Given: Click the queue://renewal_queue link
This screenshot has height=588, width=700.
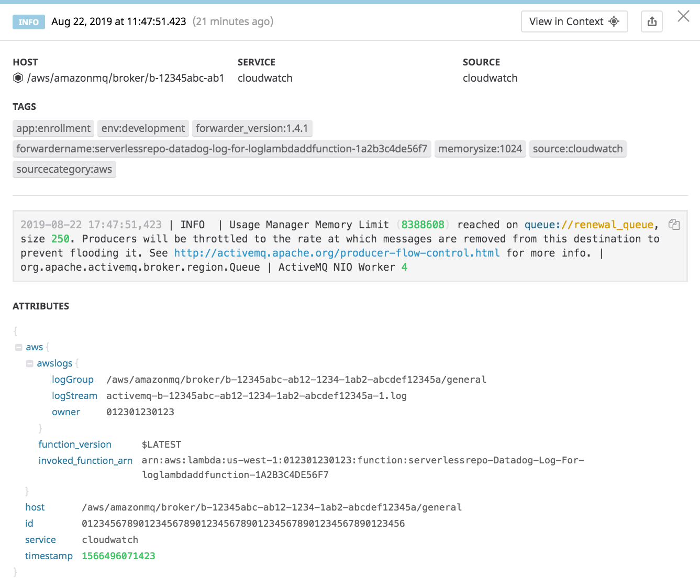Looking at the screenshot, I should pyautogui.click(x=588, y=224).
